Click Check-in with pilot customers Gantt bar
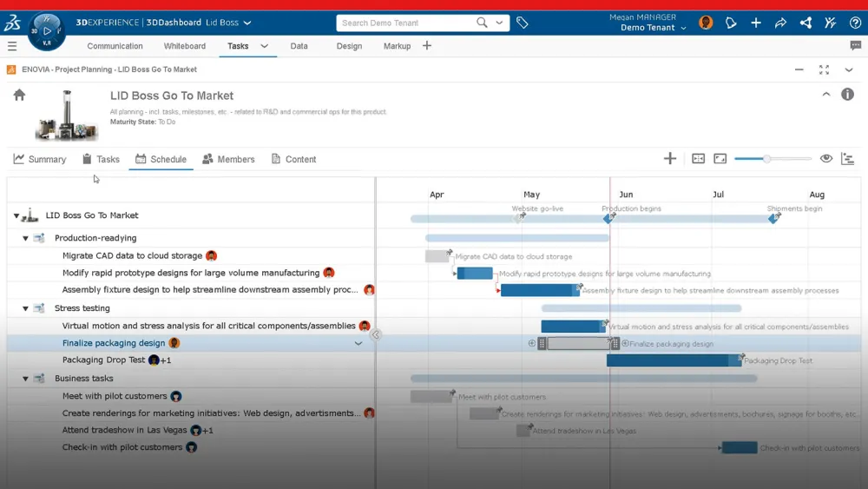 point(740,447)
